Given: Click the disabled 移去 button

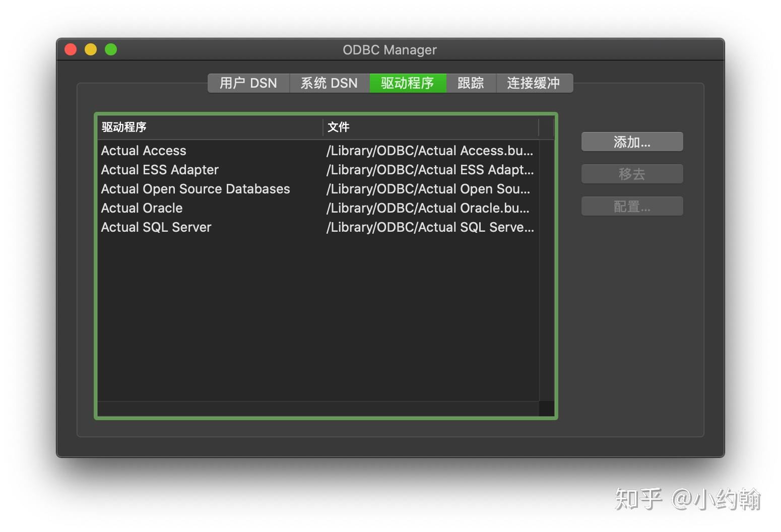Looking at the screenshot, I should pos(632,174).
